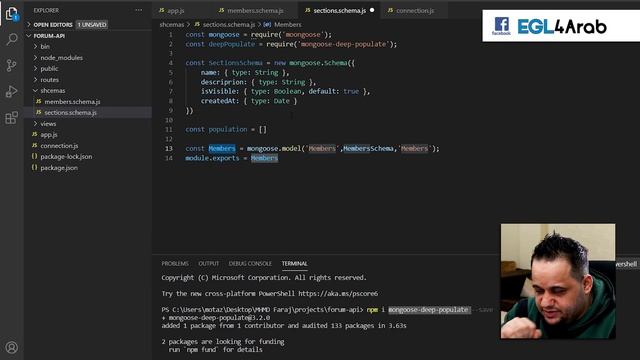Expand the routes folder
This screenshot has height=360, width=640.
tap(49, 80)
